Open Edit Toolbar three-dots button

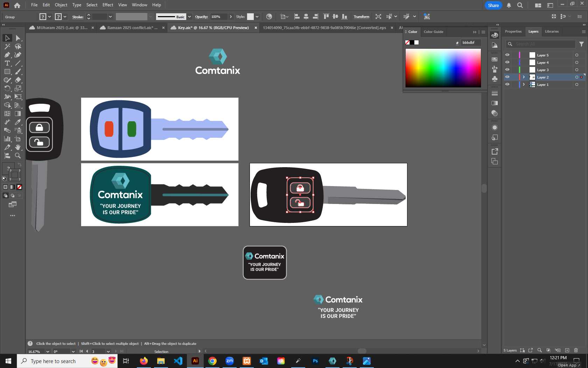13,216
